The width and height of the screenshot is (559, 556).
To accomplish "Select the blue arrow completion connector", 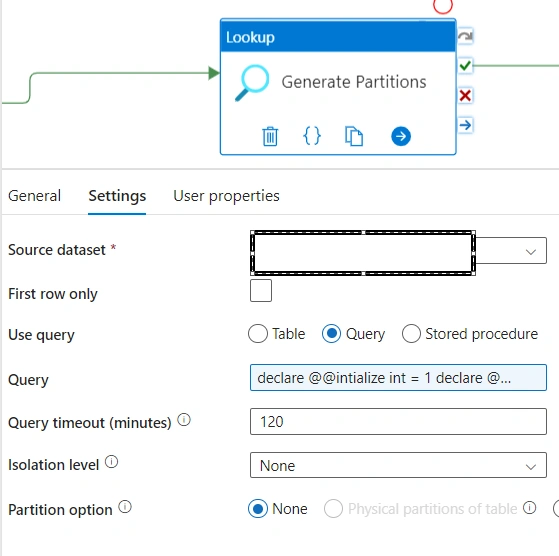I will pos(465,125).
